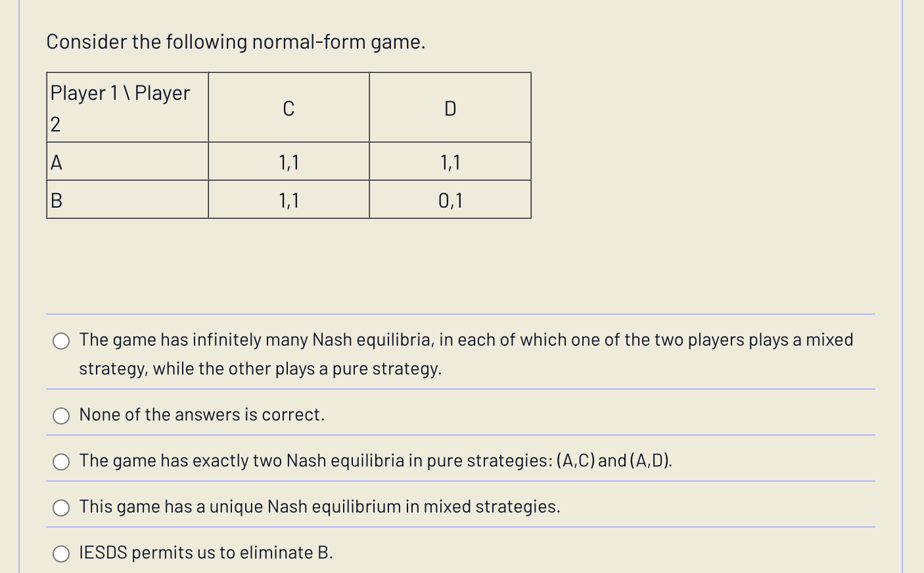Select the 'infinitely many Nash equilibria' radio button
Screen dimensions: 924x573
[x=60, y=341]
